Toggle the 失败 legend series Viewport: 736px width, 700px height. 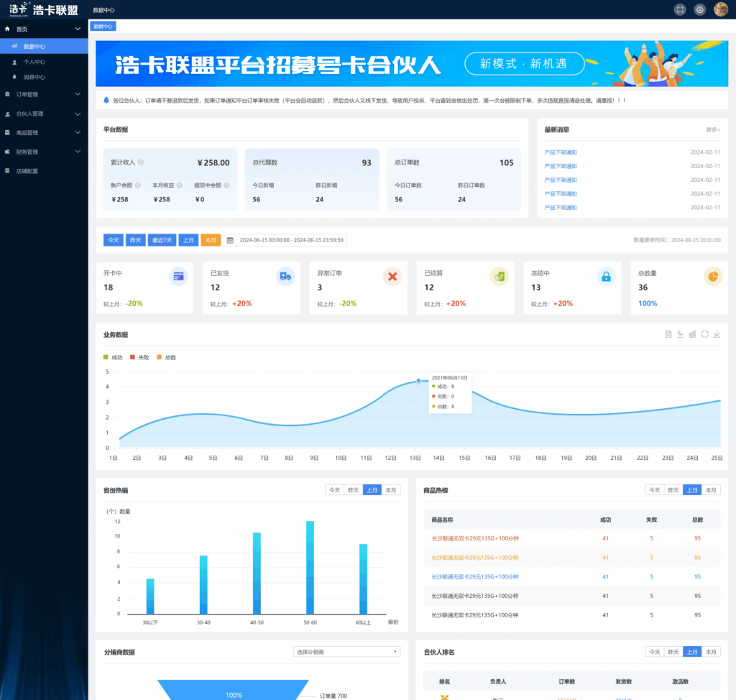139,357
